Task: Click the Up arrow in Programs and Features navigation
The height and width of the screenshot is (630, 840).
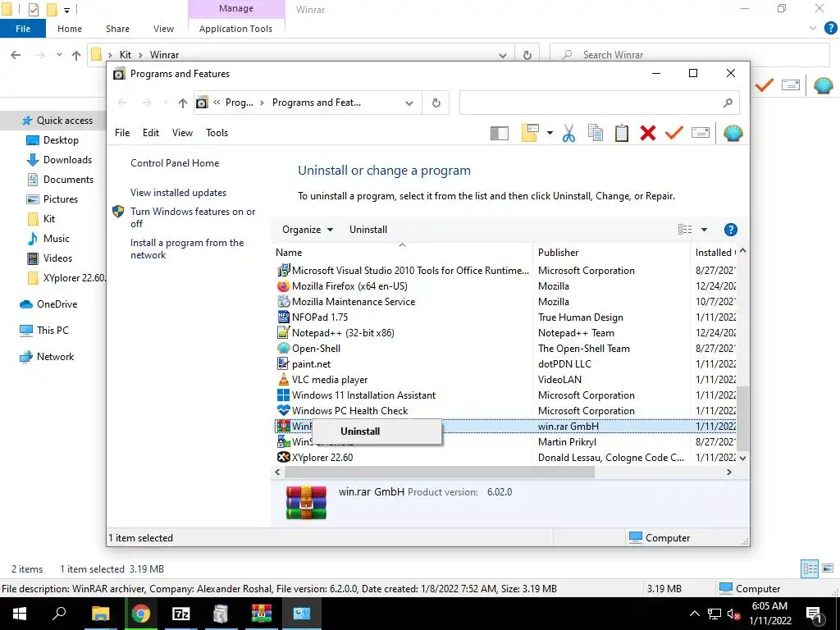Action: point(183,103)
